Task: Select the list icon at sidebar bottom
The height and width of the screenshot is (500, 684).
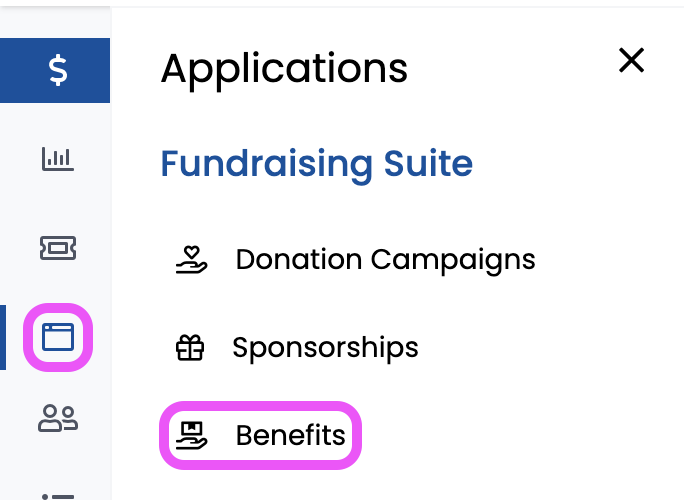Action: pos(58,497)
